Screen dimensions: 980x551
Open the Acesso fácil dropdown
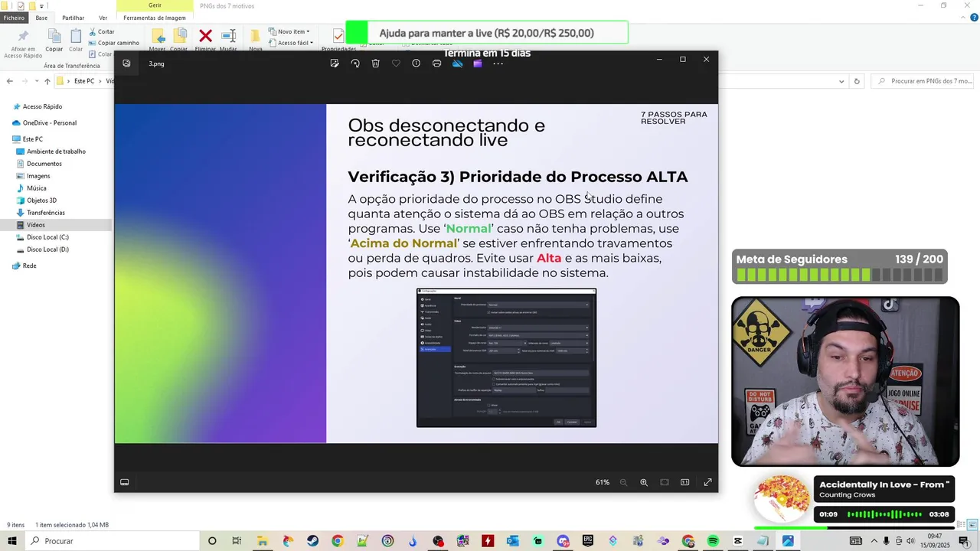tap(290, 43)
